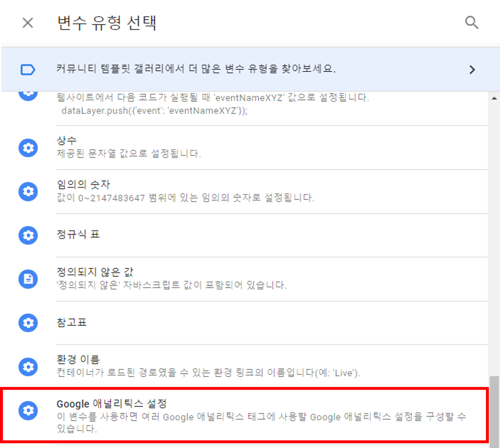Click the gear icon beside 임의의 숫자
Screen dimensions: 500x448
(28, 191)
